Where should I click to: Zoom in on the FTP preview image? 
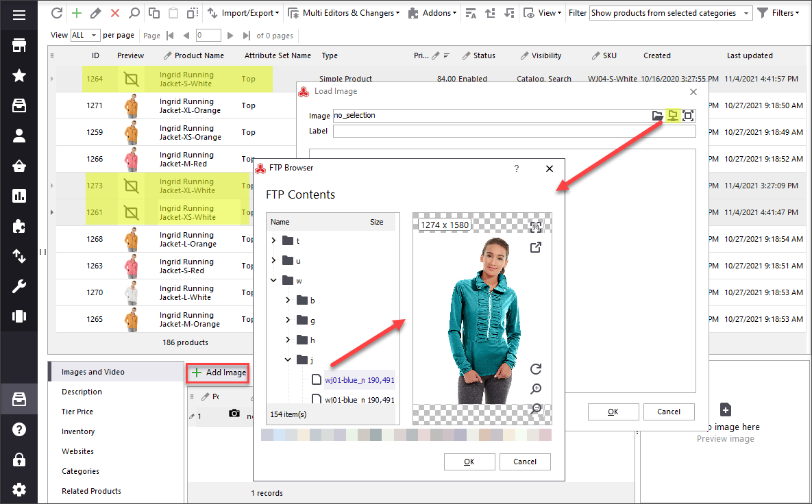coord(536,388)
